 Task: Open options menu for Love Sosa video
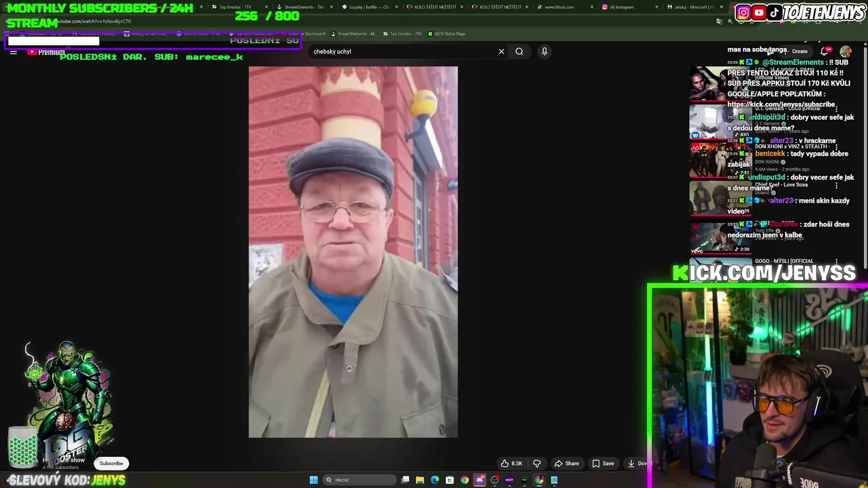[836, 185]
